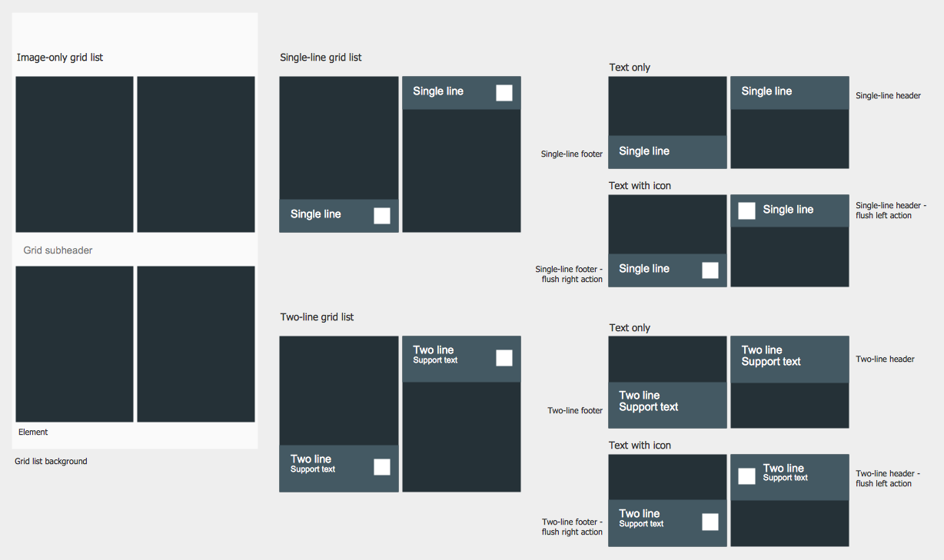Image resolution: width=944 pixels, height=560 pixels.
Task: Click the Two-line grid list heading
Action: coord(317,317)
